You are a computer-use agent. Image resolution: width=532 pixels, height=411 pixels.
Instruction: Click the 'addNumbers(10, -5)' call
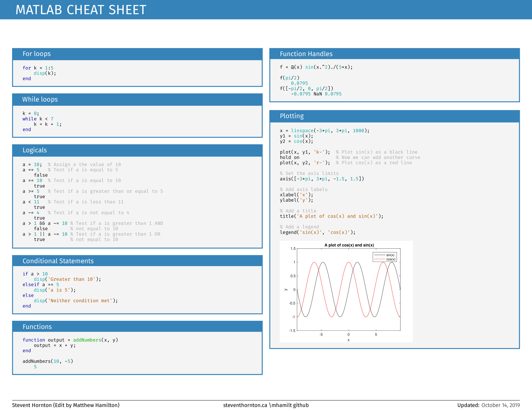(x=48, y=361)
